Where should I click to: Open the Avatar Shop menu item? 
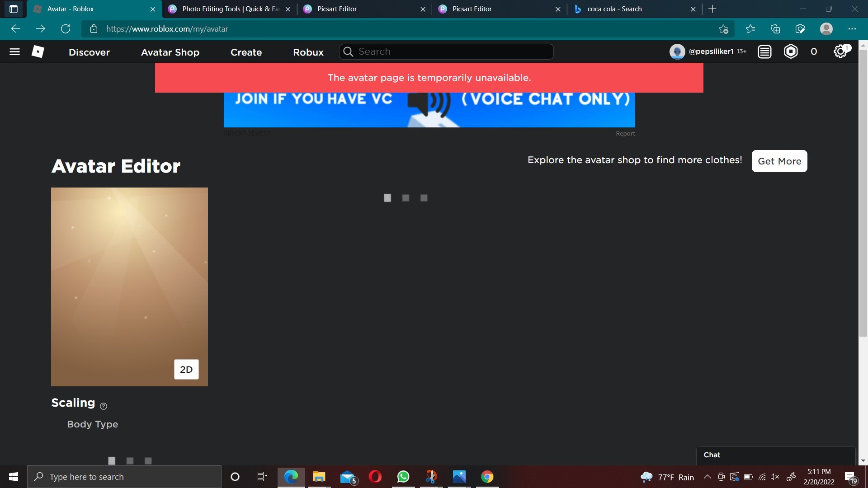[x=170, y=52]
